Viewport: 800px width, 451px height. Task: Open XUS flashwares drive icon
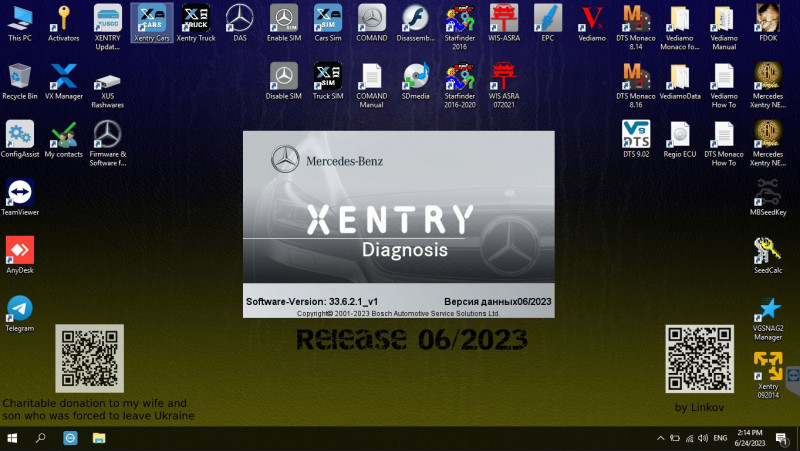(x=108, y=89)
